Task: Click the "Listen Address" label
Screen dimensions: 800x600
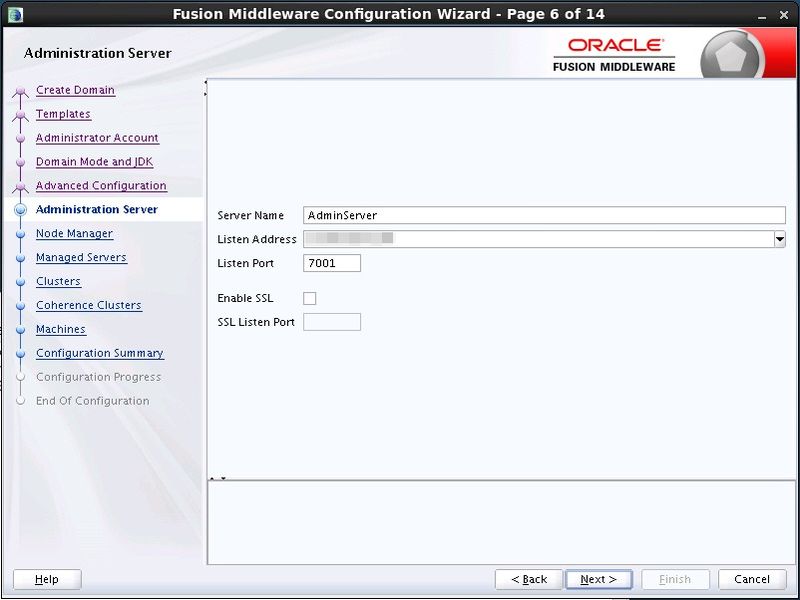Action: tap(257, 239)
